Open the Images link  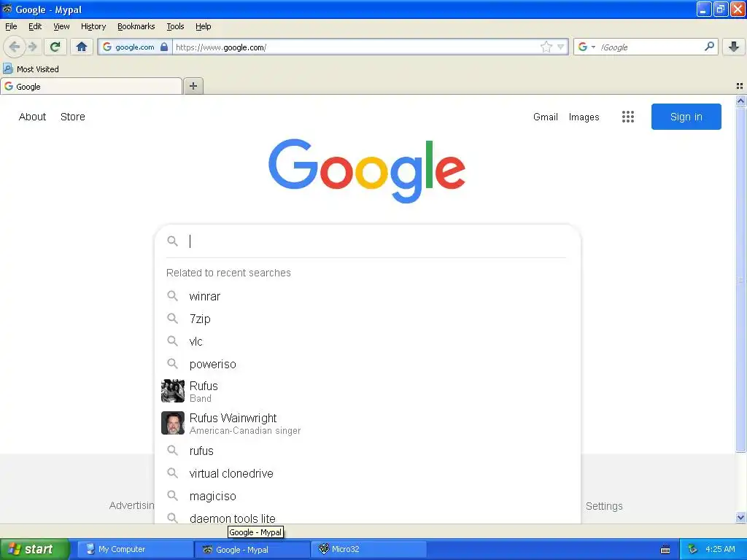584,117
